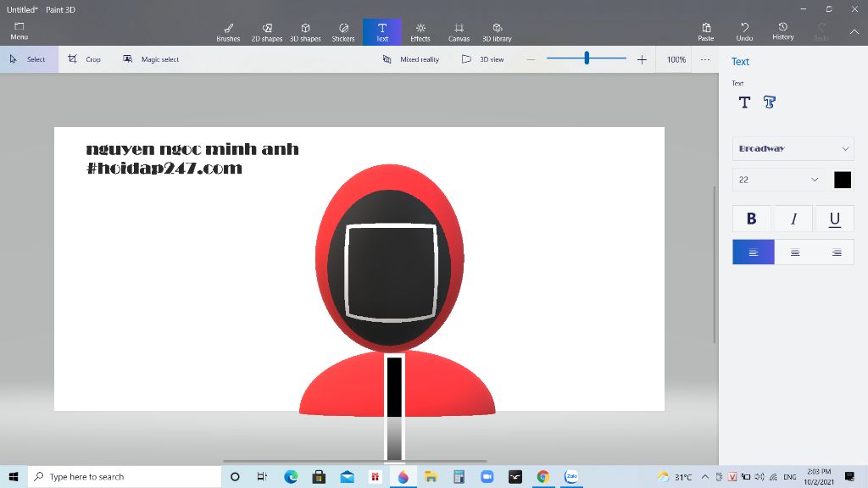868x488 pixels.
Task: Toggle underline formatting
Action: (835, 219)
